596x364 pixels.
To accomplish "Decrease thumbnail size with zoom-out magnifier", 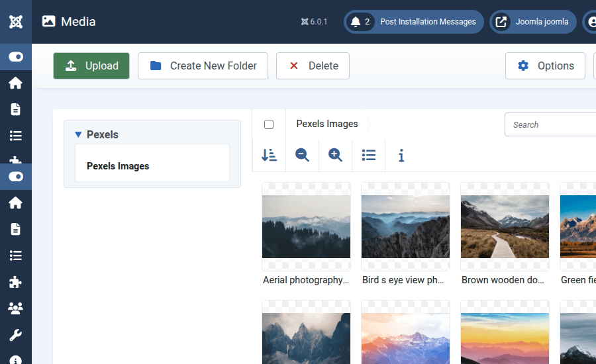I will click(x=302, y=155).
